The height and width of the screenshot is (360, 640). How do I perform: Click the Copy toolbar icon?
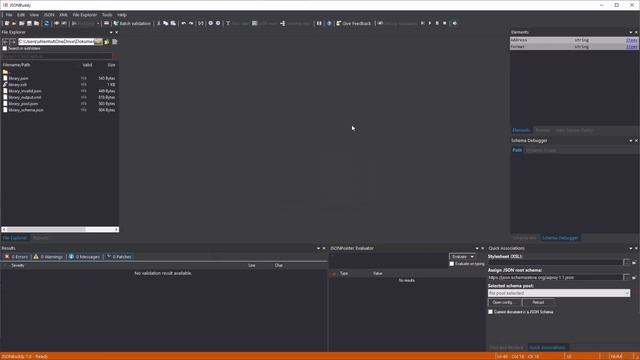[166, 23]
